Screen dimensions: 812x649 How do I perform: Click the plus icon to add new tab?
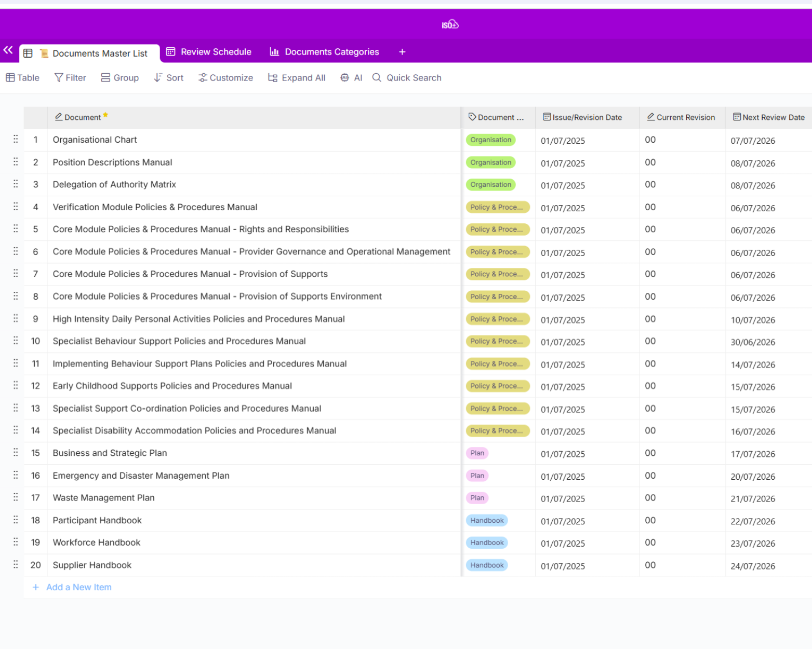(402, 52)
